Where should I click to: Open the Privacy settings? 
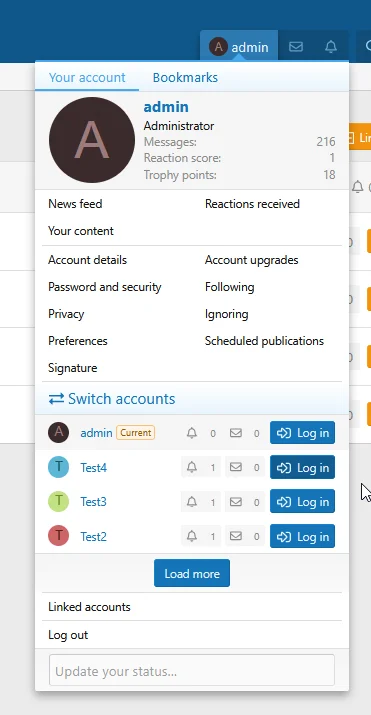66,314
